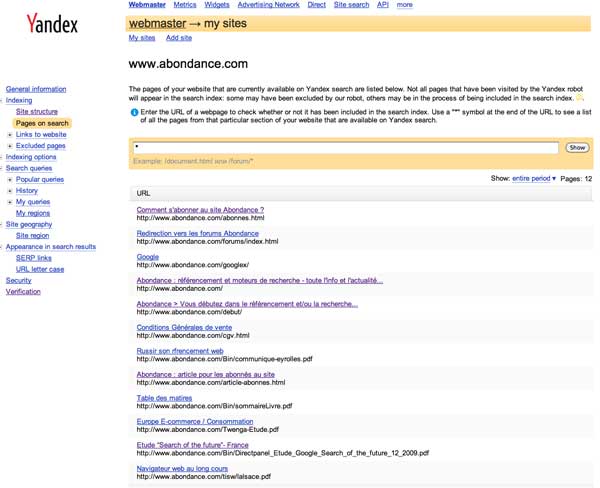This screenshot has width=600, height=488.
Task: Expand the Excluded pages section
Action: 10,146
